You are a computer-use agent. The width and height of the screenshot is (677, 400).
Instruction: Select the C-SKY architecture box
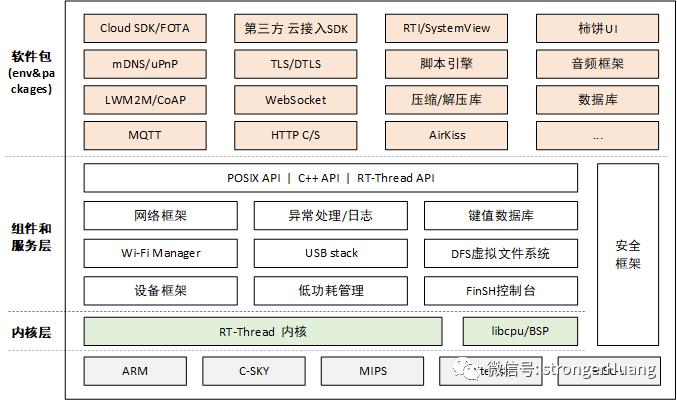point(254,371)
